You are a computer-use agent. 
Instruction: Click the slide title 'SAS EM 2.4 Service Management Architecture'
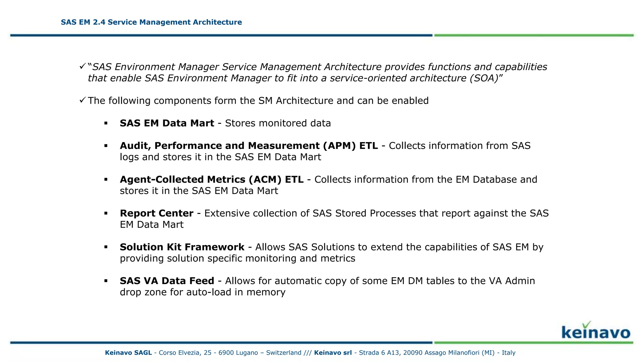(x=151, y=22)
